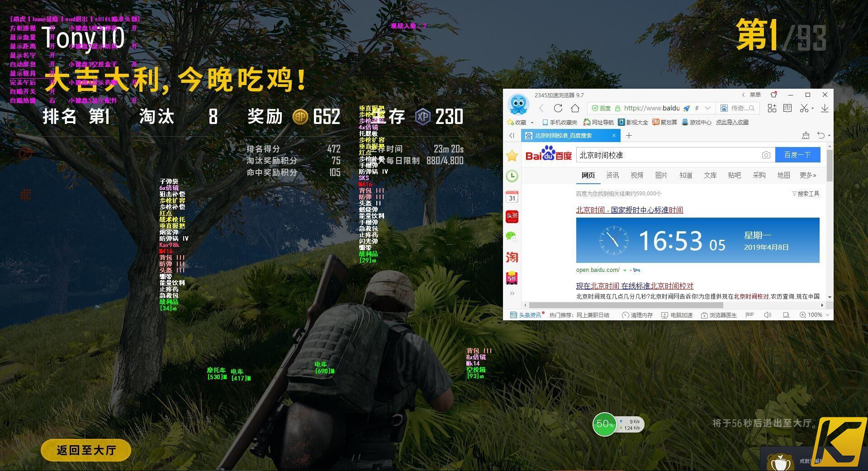
Task: Click the Baidu logo
Action: (x=549, y=154)
